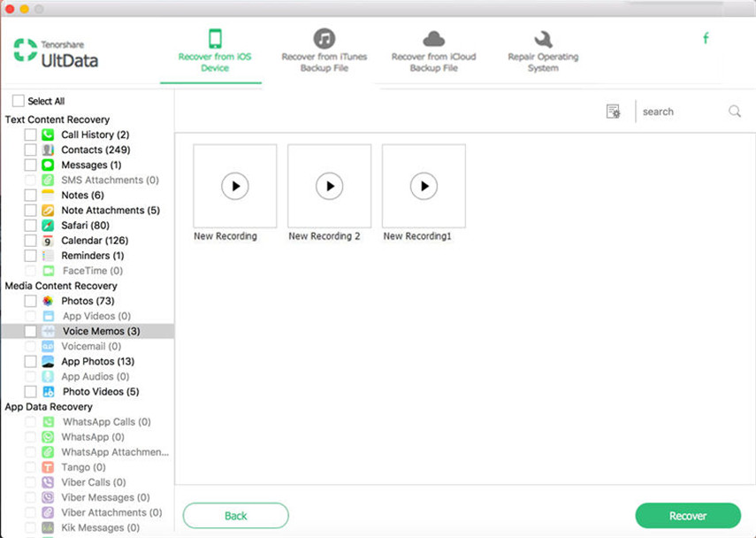Click the Viber Calls icon
The image size is (756, 538).
[x=48, y=482]
